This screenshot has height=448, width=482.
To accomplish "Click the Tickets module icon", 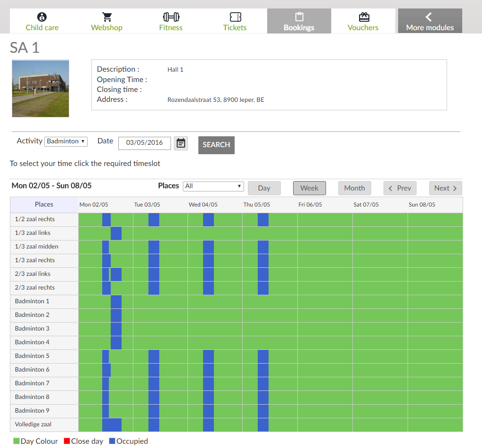I will point(235,17).
